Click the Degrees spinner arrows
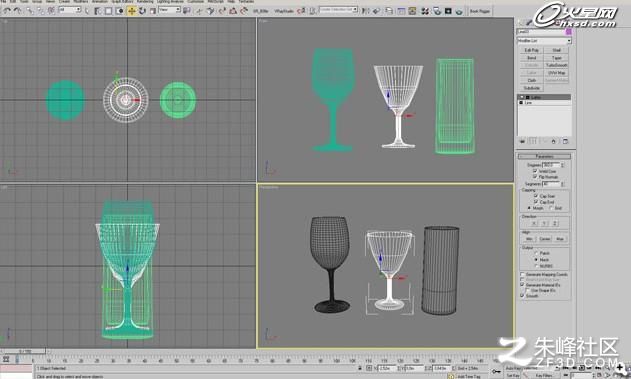This screenshot has width=631, height=379. [563, 165]
